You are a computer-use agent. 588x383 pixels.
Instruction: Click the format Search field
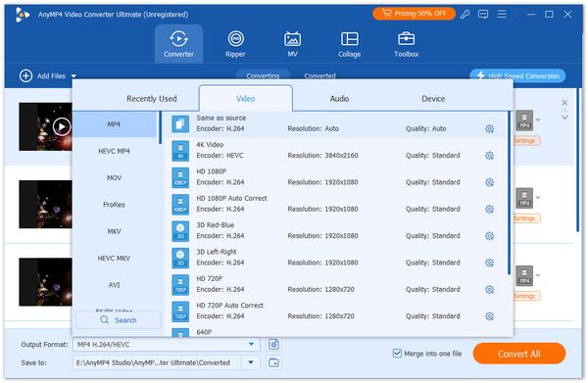pos(119,320)
